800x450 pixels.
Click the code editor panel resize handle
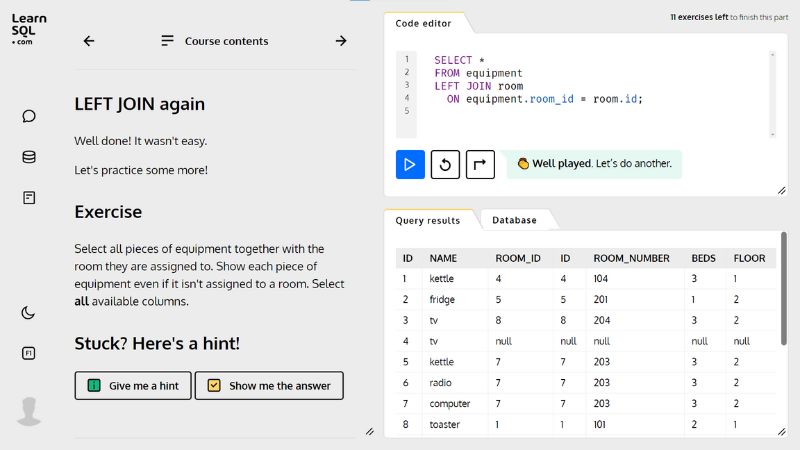(x=782, y=190)
